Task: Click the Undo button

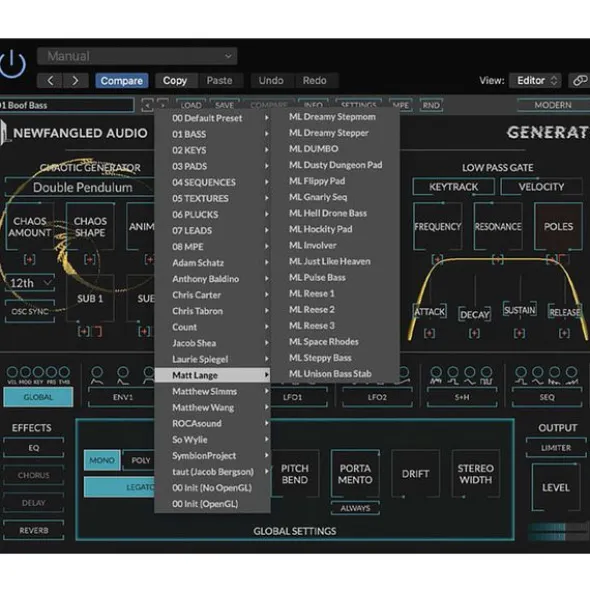Action: click(x=271, y=81)
